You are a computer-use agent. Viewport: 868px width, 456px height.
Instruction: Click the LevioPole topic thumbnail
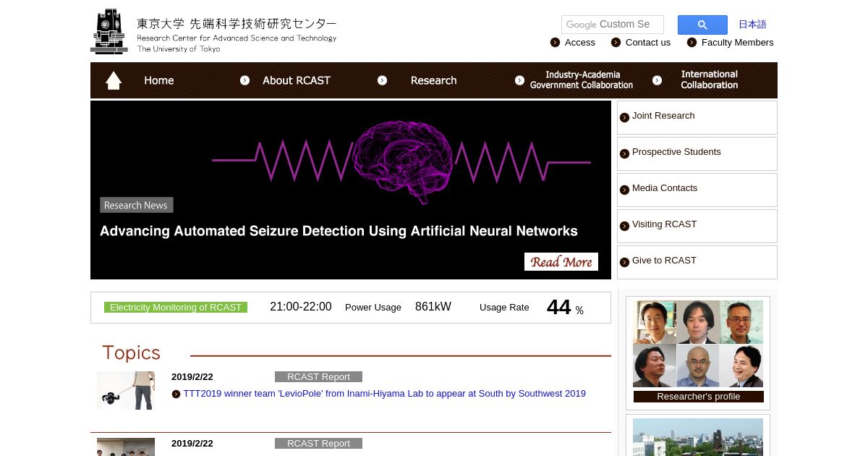(126, 391)
